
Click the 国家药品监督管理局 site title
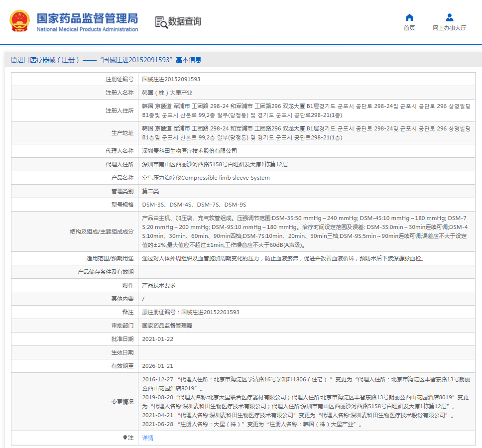87,19
